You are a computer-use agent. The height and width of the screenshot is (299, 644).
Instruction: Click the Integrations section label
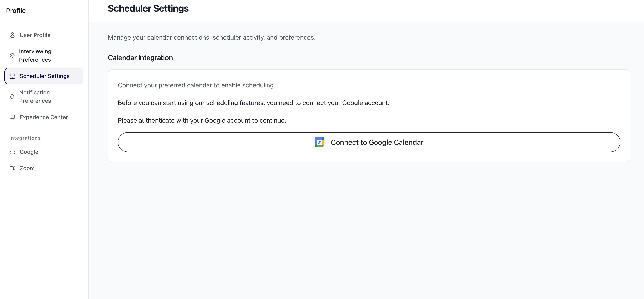coord(25,138)
